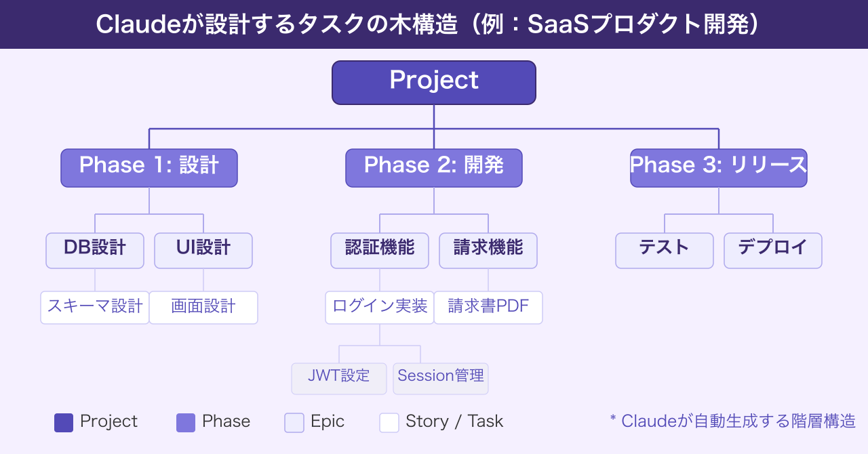Screen dimensions: 868x454
Task: Click the Epic legend color swatch
Action: 294,422
